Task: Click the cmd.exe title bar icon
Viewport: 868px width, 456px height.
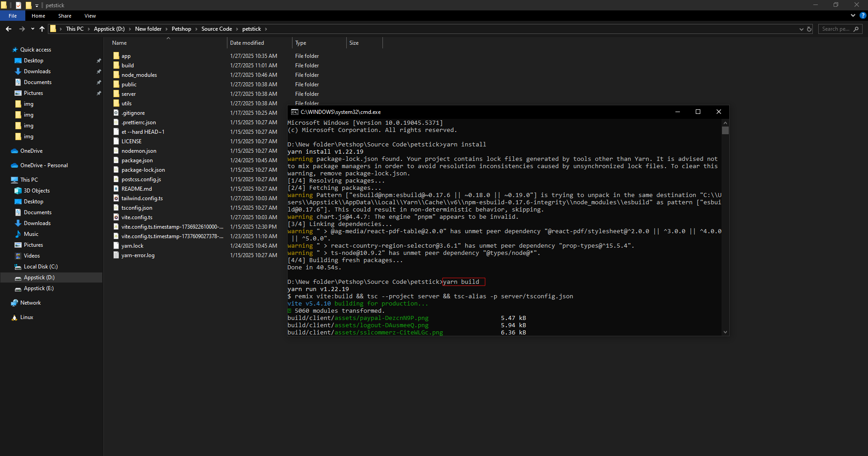Action: [294, 112]
